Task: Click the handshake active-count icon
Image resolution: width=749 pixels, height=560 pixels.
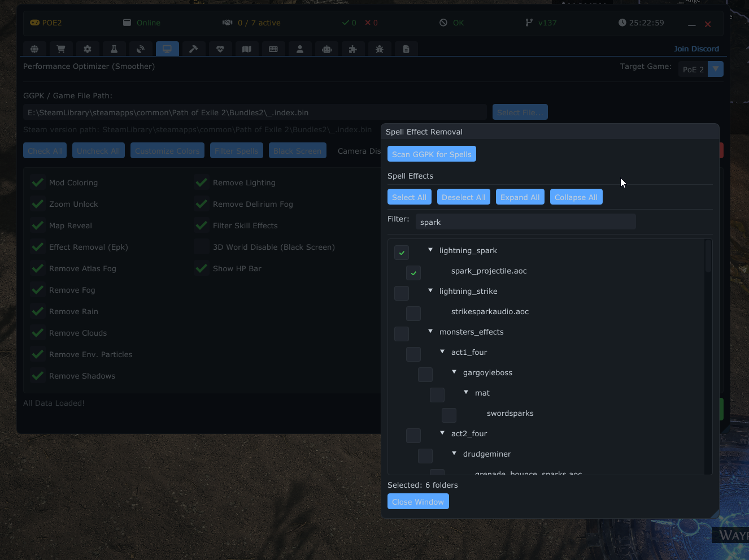Action: [228, 23]
